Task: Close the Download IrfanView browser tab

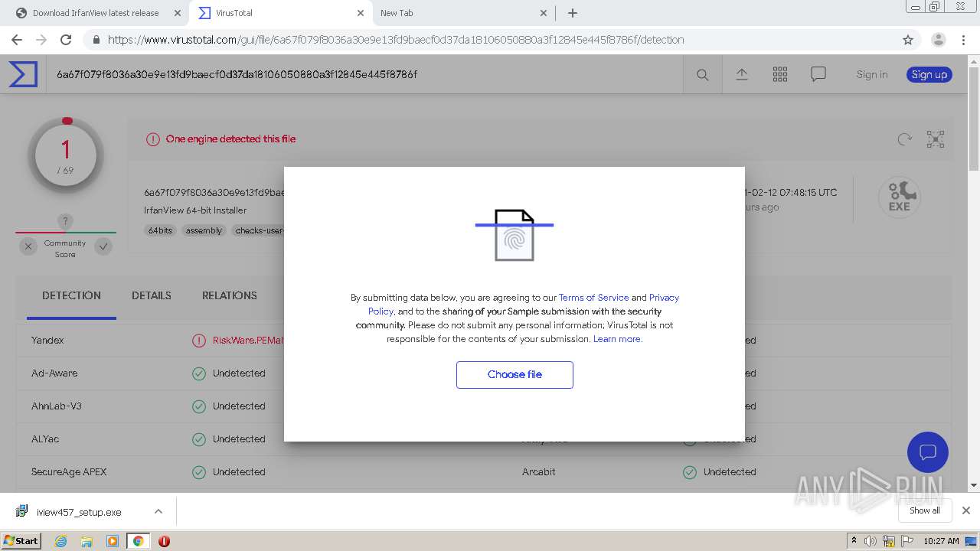Action: pos(177,13)
